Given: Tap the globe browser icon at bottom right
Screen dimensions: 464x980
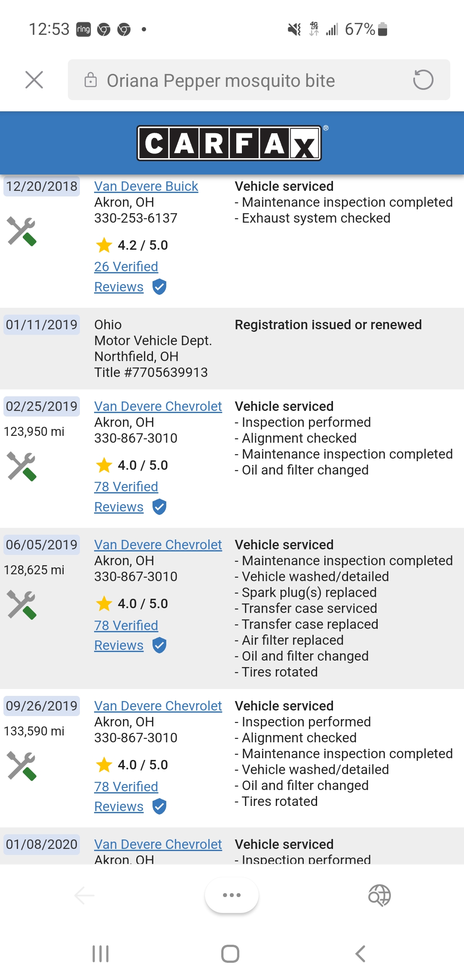Looking at the screenshot, I should [x=380, y=895].
